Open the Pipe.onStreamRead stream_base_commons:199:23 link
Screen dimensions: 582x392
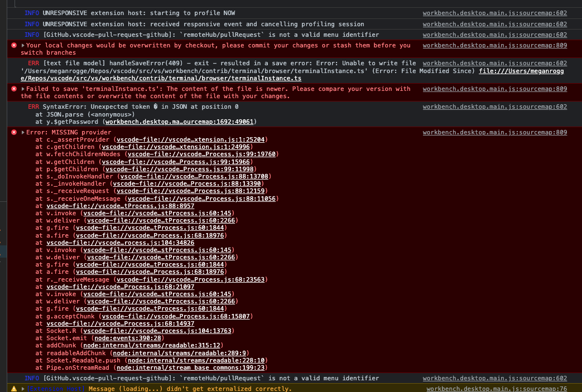coord(190,368)
